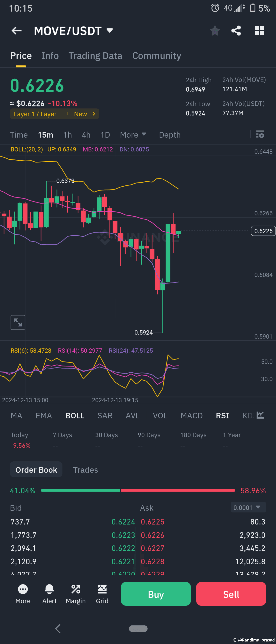Expand the More timeframes dropdown

point(133,135)
